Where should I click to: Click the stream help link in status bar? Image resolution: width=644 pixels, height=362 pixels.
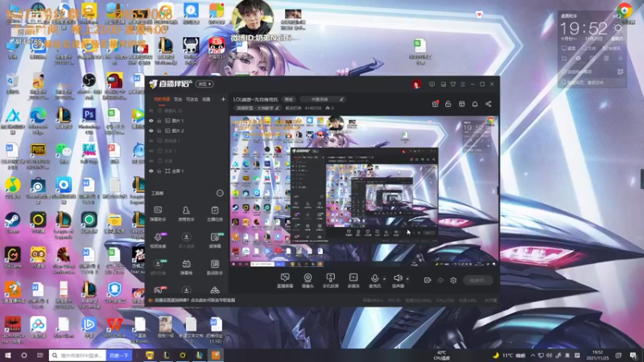(x=195, y=300)
